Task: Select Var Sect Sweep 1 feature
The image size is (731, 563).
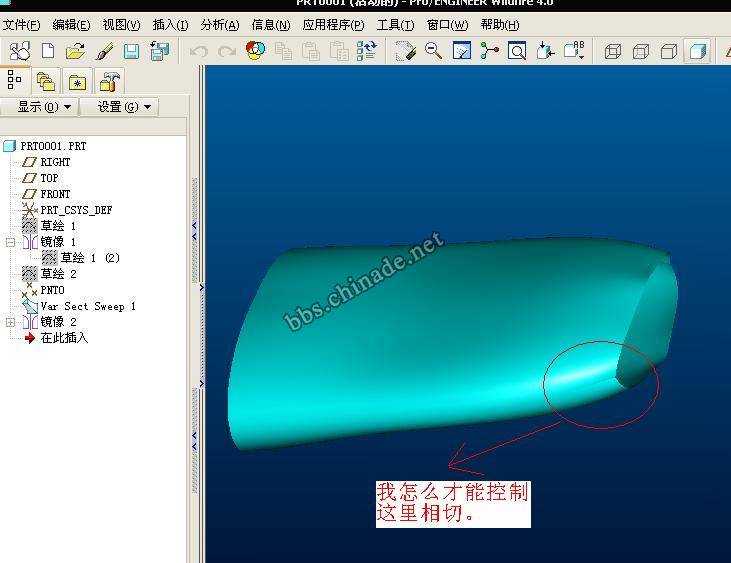Action: [x=88, y=306]
